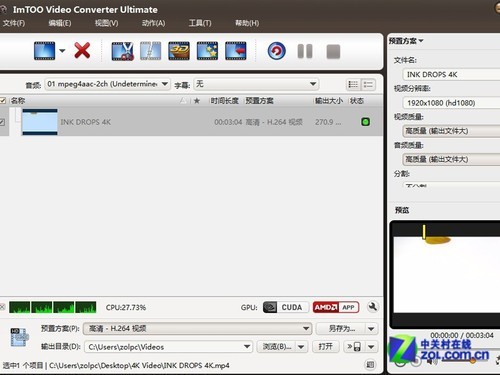Image resolution: width=500 pixels, height=375 pixels.
Task: Open the 视频分辨率 1920x1080 combo box
Action: click(x=451, y=103)
